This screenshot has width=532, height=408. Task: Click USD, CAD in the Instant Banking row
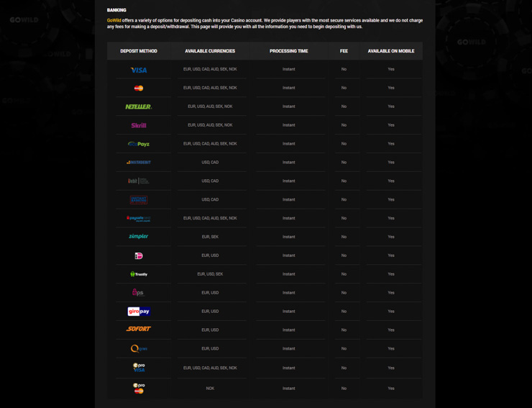coord(210,200)
